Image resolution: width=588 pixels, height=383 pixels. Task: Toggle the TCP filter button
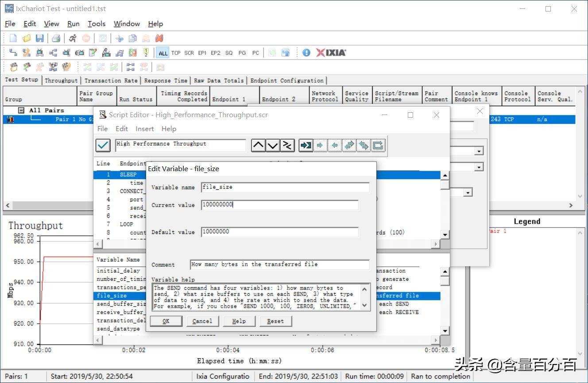176,53
